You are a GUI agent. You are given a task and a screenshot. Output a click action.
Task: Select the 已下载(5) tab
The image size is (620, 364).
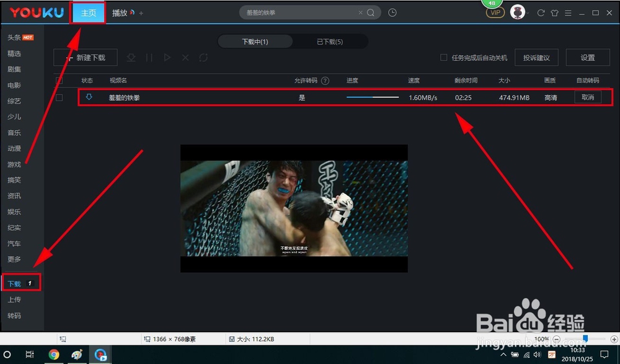point(330,42)
